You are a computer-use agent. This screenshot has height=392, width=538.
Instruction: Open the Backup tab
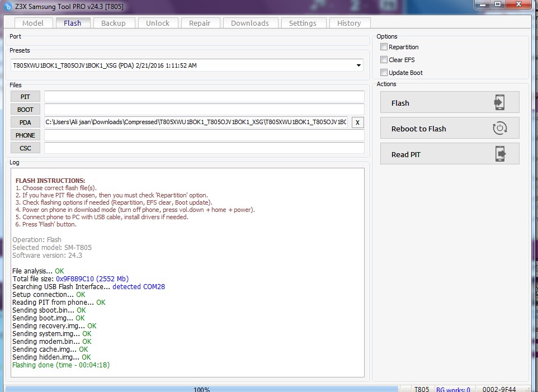point(114,23)
